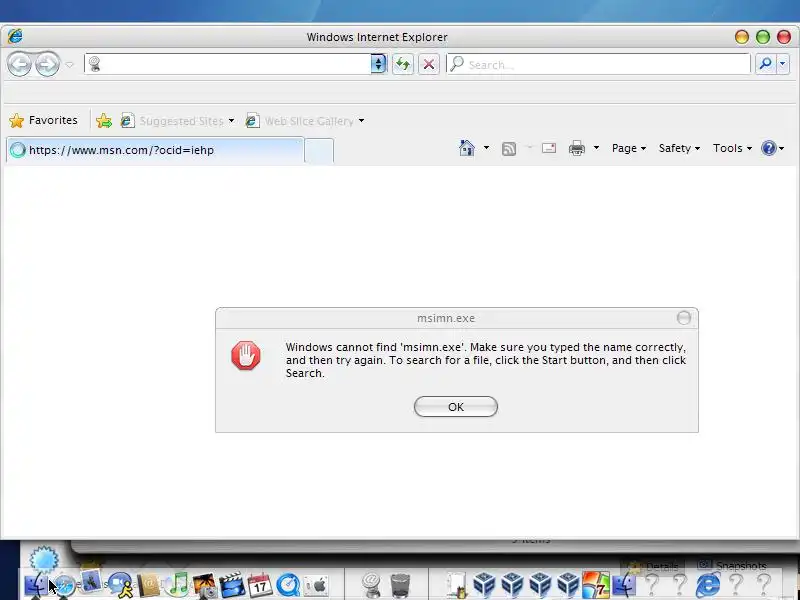800x600 pixels.
Task: Click the Home icon in the command bar
Action: 466,148
